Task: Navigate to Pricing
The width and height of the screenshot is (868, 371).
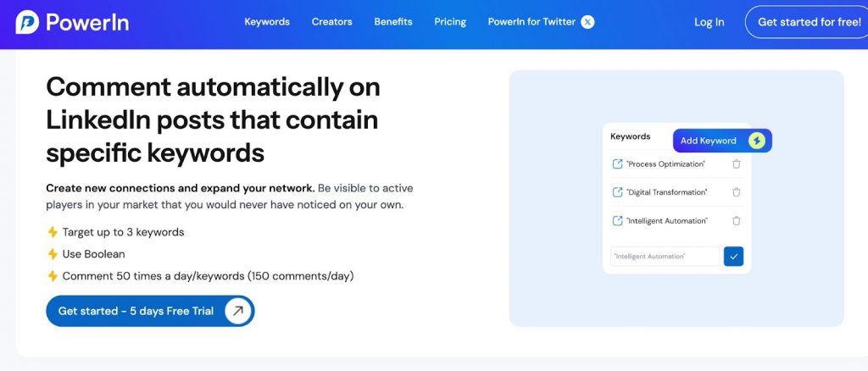Action: click(450, 22)
